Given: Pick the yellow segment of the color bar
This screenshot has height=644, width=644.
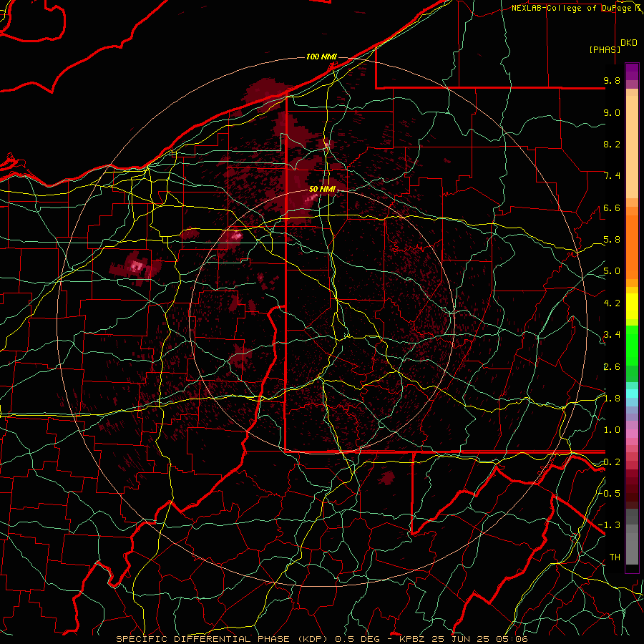Looking at the screenshot, I should click(x=632, y=306).
